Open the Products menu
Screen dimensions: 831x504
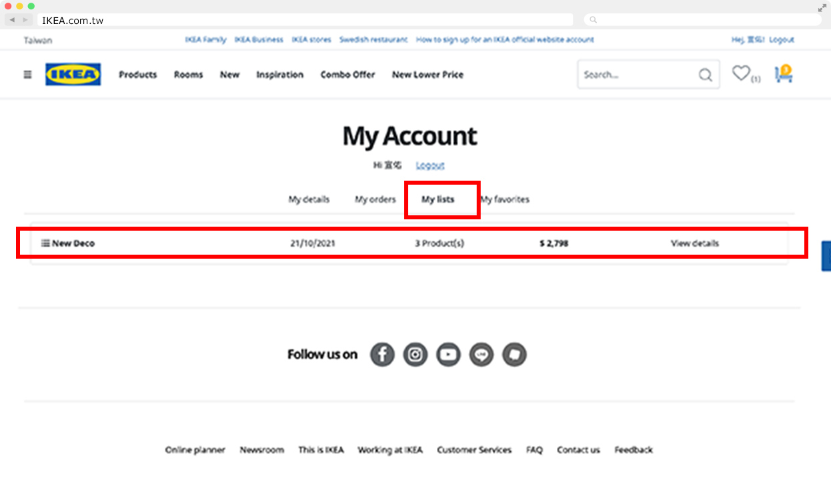click(x=137, y=75)
